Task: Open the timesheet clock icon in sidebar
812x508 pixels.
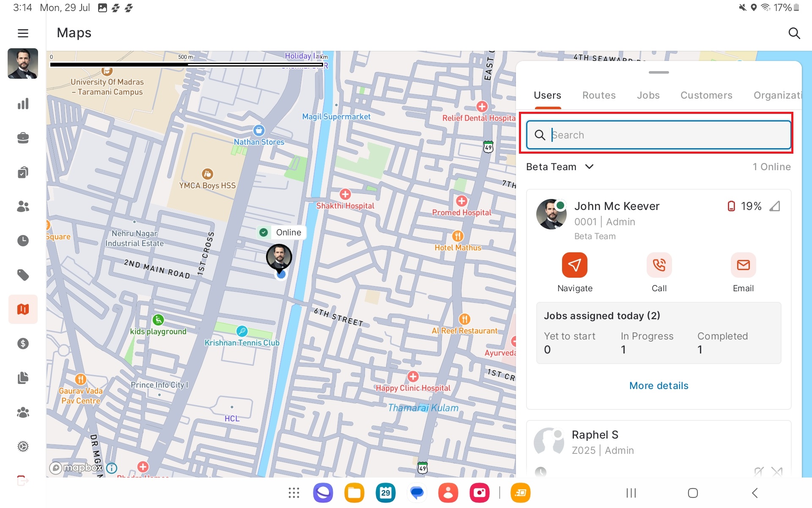Action: click(23, 241)
